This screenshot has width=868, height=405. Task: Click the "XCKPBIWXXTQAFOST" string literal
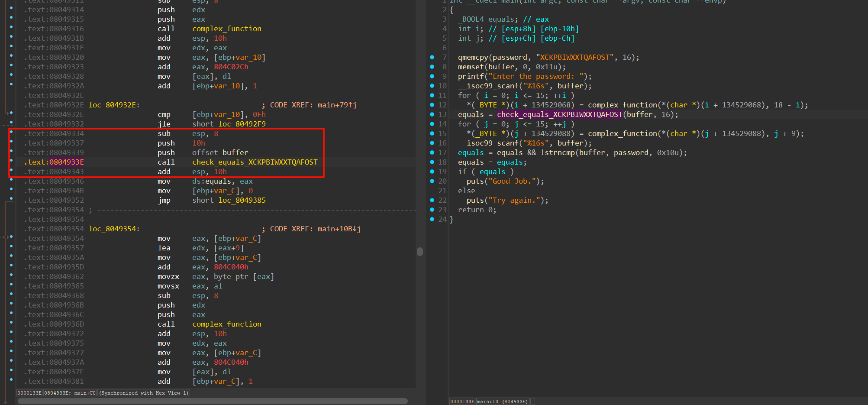[x=574, y=57]
